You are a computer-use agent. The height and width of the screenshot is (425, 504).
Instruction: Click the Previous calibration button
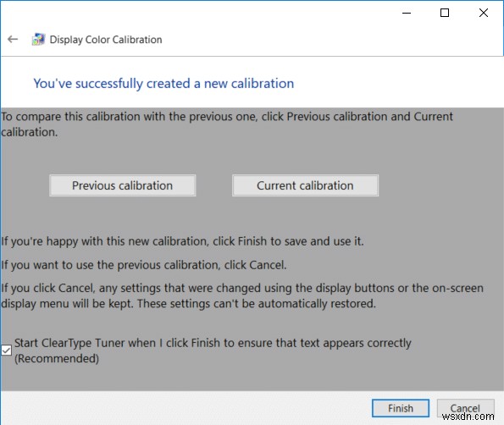point(123,185)
